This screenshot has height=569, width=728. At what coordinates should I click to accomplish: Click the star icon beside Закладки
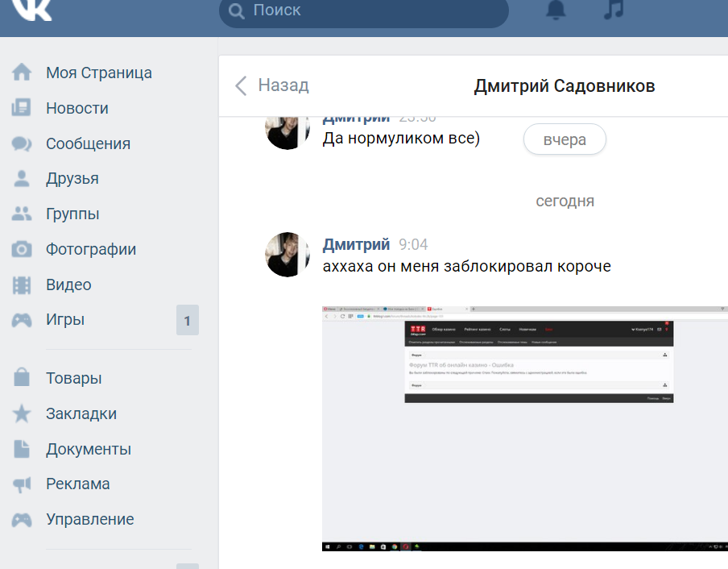23,413
